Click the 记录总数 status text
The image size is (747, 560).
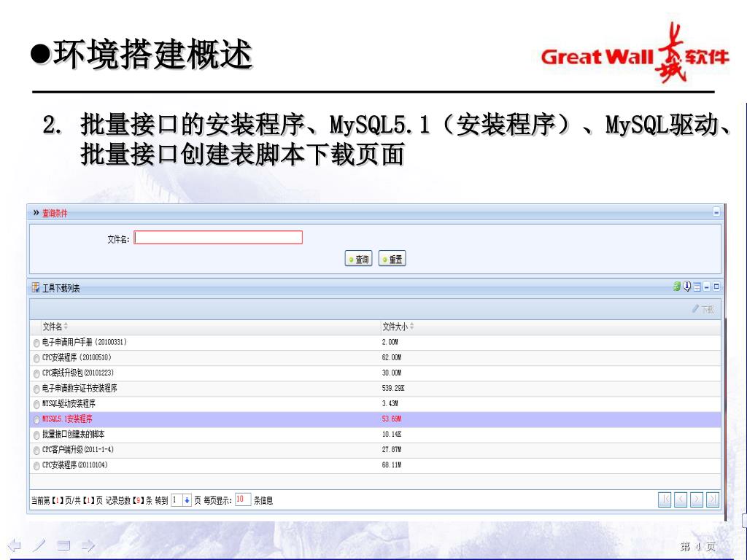tap(128, 500)
